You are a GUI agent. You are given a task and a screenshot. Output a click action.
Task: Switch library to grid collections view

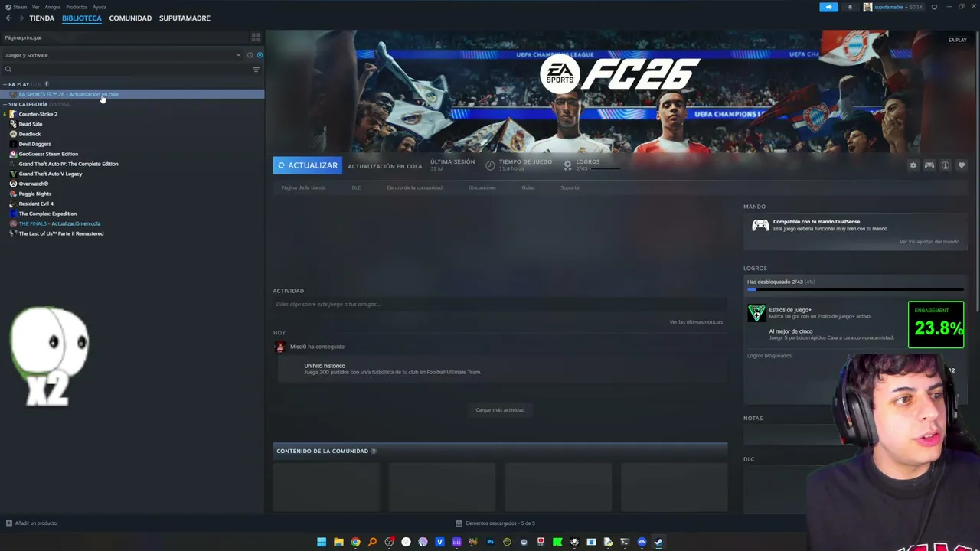click(256, 37)
